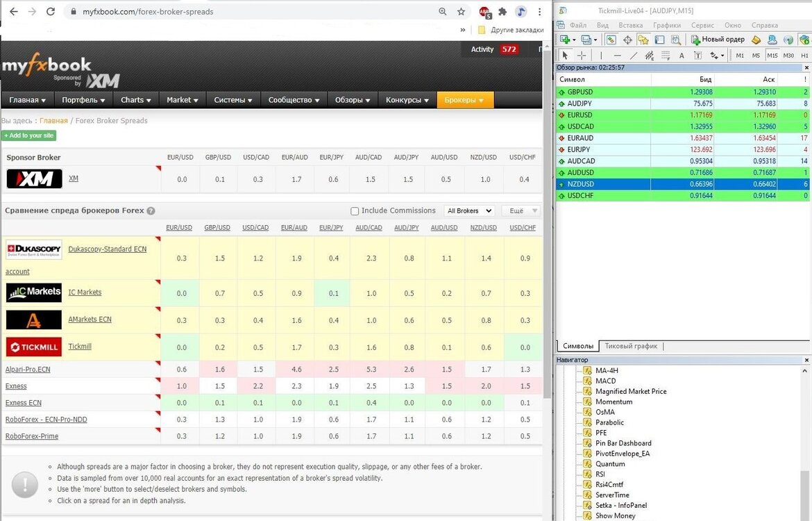The width and height of the screenshot is (812, 521).
Task: Switch chart to M1 timeframe
Action: (x=740, y=56)
